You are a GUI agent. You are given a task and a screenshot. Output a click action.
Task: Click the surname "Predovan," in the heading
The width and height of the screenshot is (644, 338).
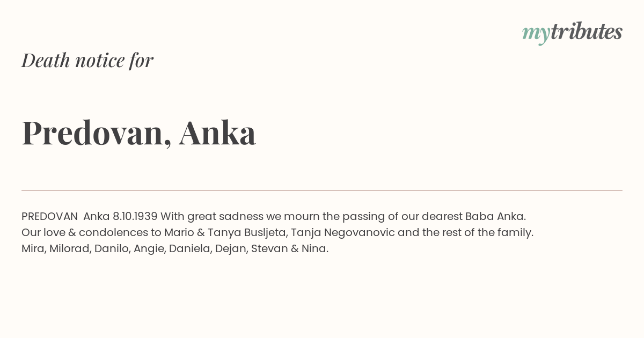97,133
